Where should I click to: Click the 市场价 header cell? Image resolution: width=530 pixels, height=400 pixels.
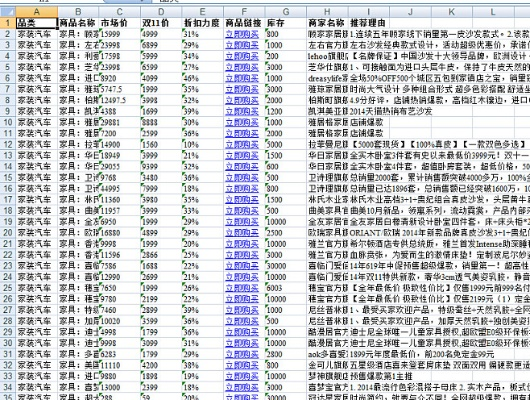[120, 23]
